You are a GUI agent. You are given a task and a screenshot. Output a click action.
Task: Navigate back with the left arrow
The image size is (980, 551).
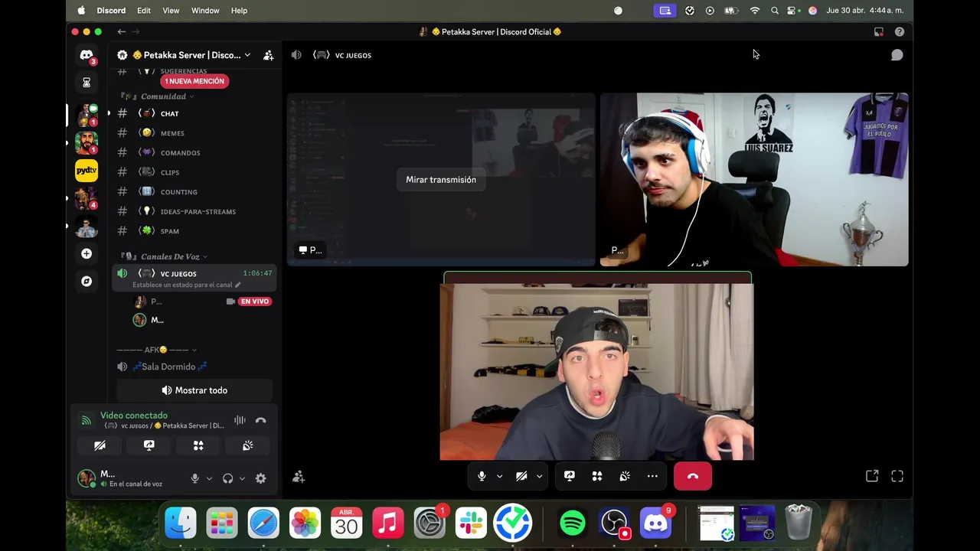point(122,31)
